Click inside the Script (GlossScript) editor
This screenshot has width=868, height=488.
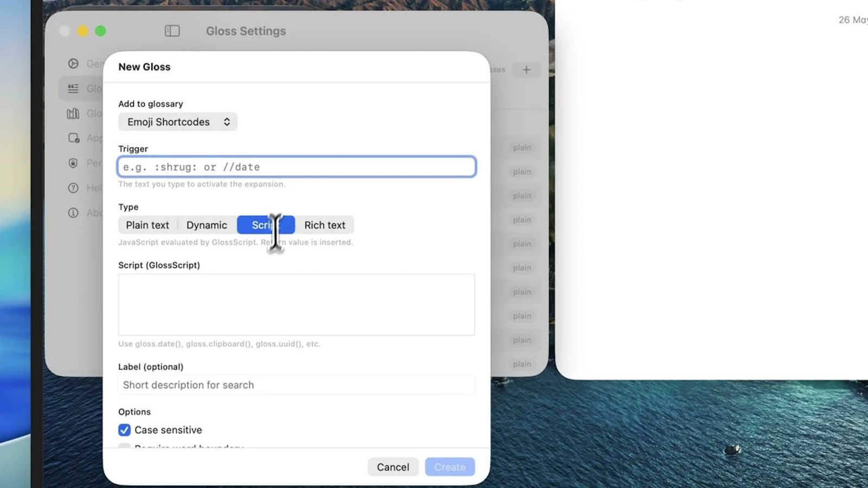(x=297, y=305)
